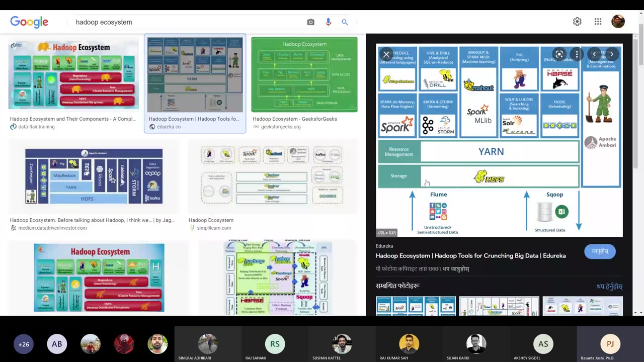Open the GeeksforGeeks green Hadoop thumbnail

pyautogui.click(x=304, y=74)
